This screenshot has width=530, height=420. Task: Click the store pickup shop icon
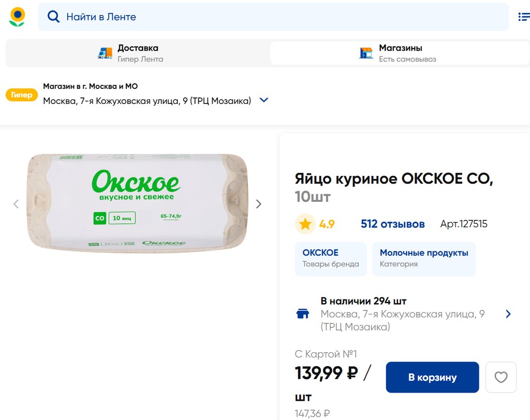pyautogui.click(x=366, y=53)
